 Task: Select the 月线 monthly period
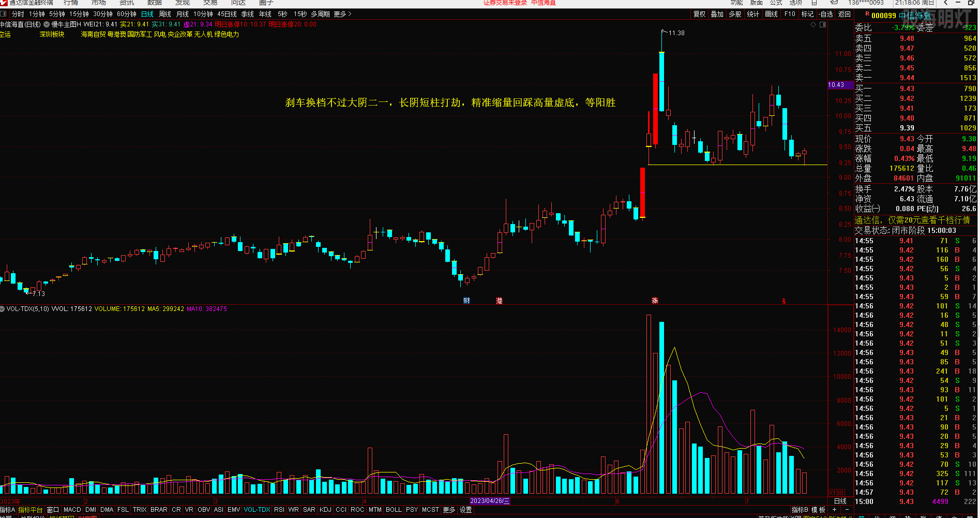coord(183,14)
